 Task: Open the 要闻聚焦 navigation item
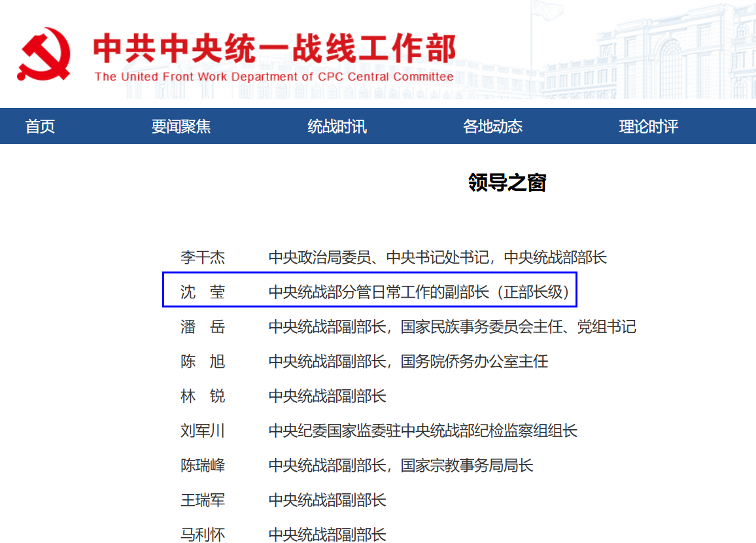(x=181, y=126)
